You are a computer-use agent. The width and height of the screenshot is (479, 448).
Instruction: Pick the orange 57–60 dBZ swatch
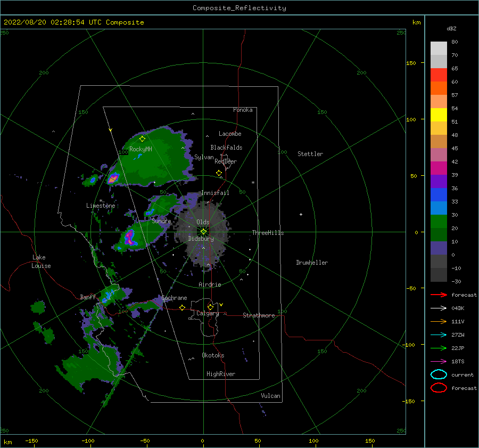(439, 88)
